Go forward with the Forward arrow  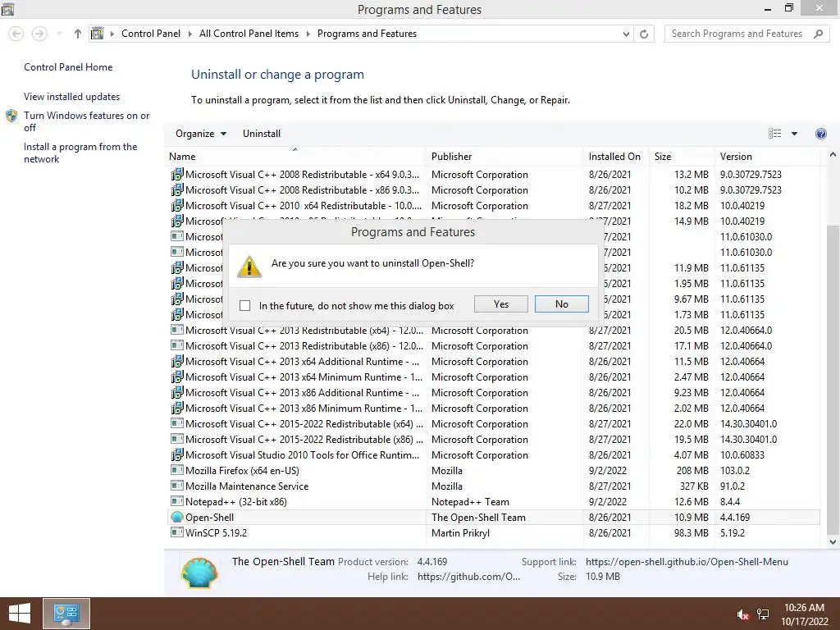(x=39, y=34)
